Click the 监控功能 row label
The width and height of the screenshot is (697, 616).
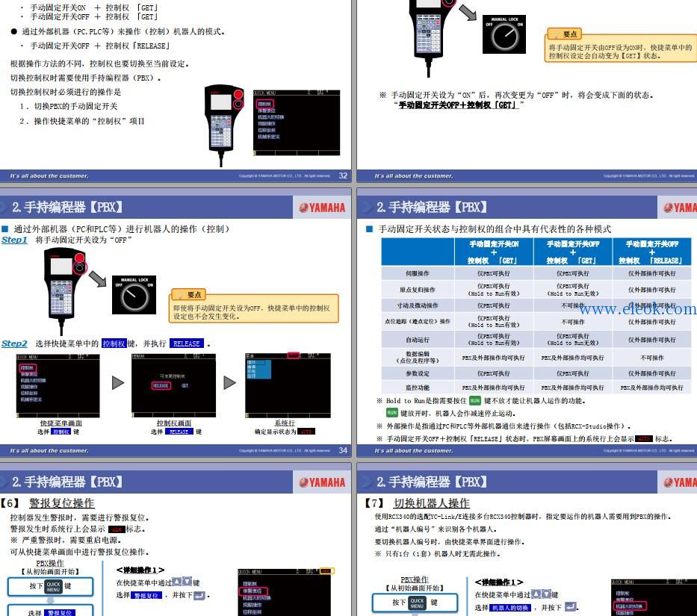[x=418, y=388]
